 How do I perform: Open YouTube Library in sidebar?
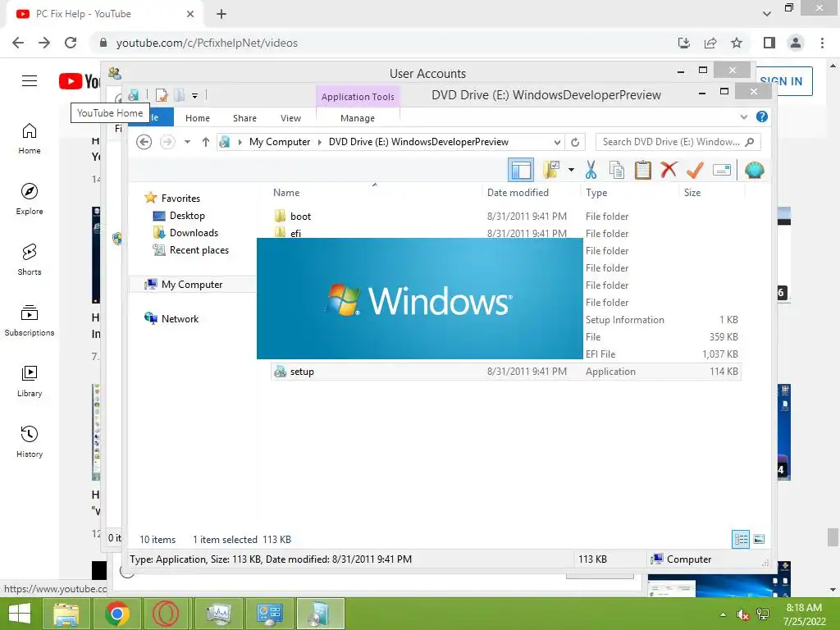tap(30, 381)
